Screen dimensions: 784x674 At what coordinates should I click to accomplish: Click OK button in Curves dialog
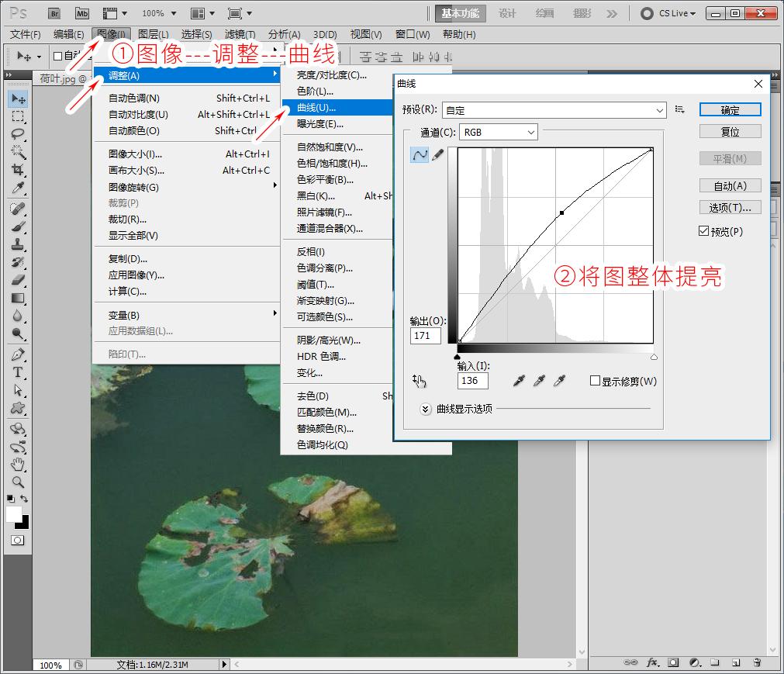[730, 110]
